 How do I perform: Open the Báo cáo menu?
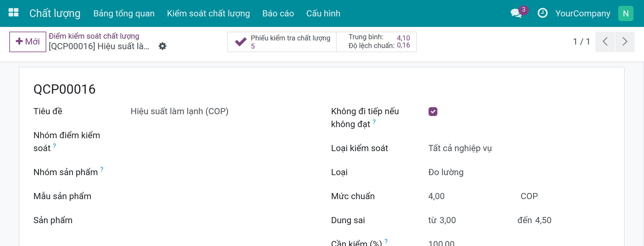pos(278,13)
